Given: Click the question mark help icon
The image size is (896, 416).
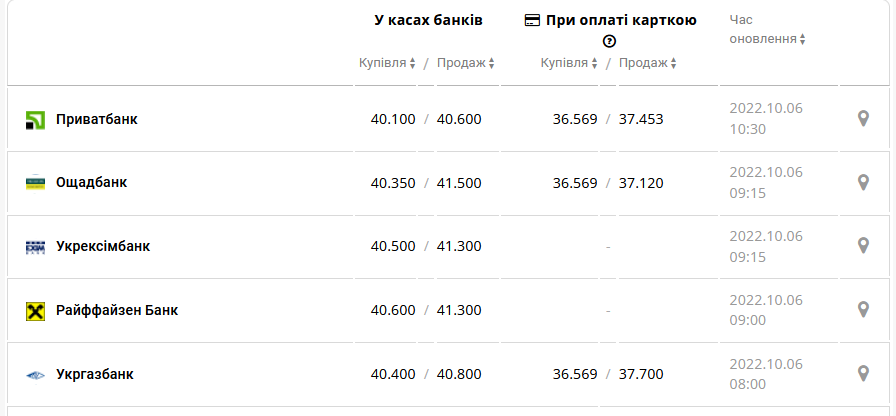Looking at the screenshot, I should (609, 41).
